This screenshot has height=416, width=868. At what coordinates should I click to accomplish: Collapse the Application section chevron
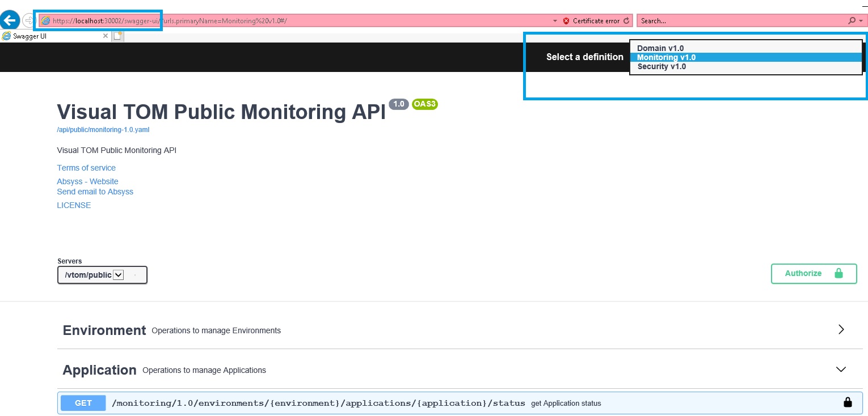841,369
